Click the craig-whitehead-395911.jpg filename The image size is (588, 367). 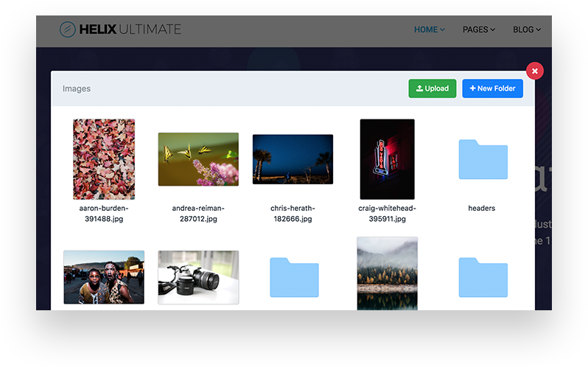point(387,214)
